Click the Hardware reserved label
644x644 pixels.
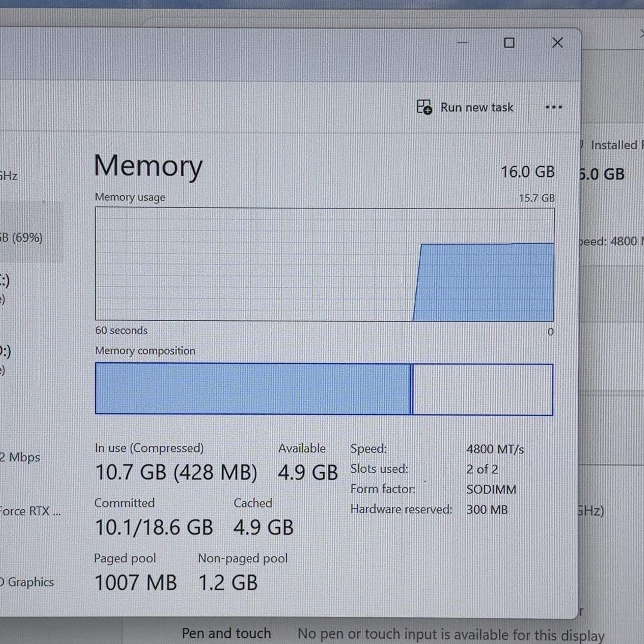pyautogui.click(x=401, y=509)
